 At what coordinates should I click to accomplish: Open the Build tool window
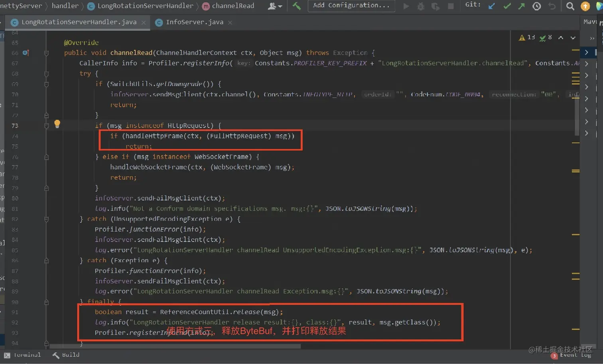pyautogui.click(x=66, y=355)
